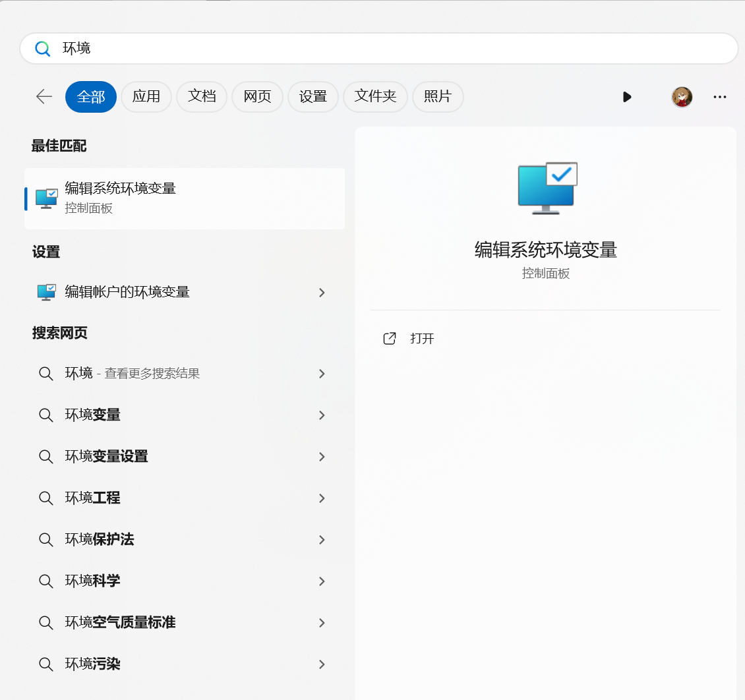Expand chevron next to 环境污染
The image size is (745, 700).
tap(322, 664)
